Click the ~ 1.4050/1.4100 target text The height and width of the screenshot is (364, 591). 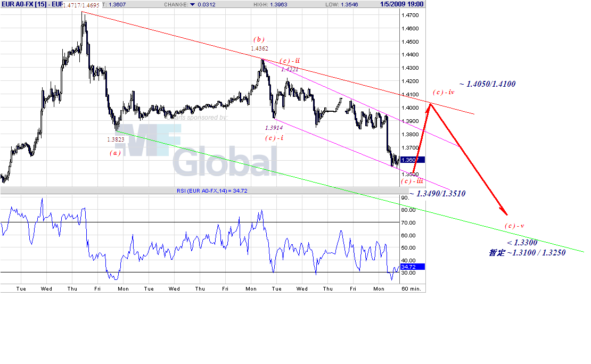[487, 84]
